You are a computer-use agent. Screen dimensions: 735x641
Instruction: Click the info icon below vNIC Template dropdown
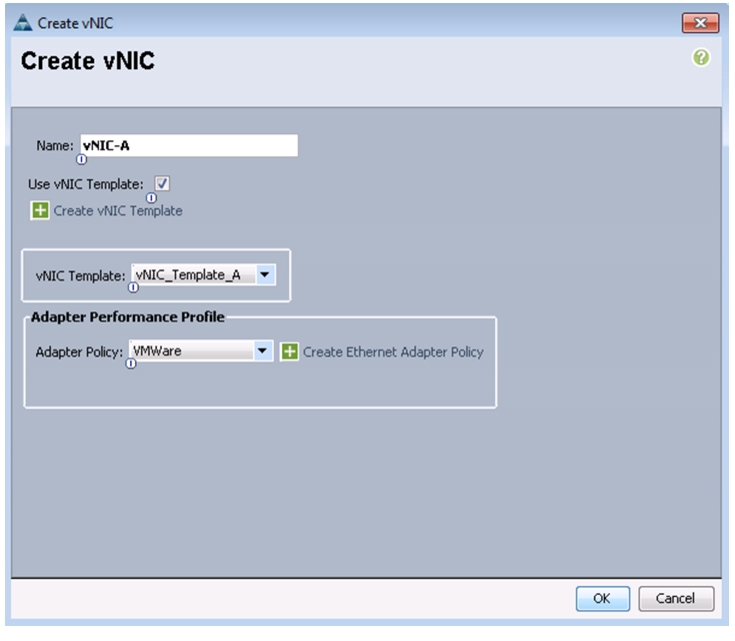(133, 287)
